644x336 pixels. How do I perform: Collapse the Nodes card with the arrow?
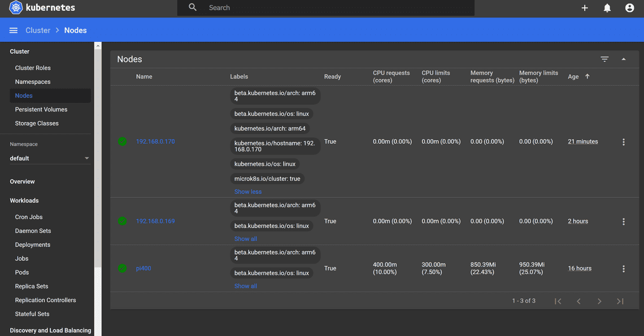coord(624,59)
